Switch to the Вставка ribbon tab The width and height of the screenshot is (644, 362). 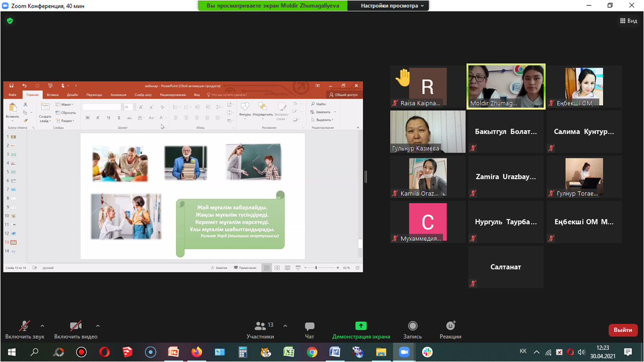[53, 95]
